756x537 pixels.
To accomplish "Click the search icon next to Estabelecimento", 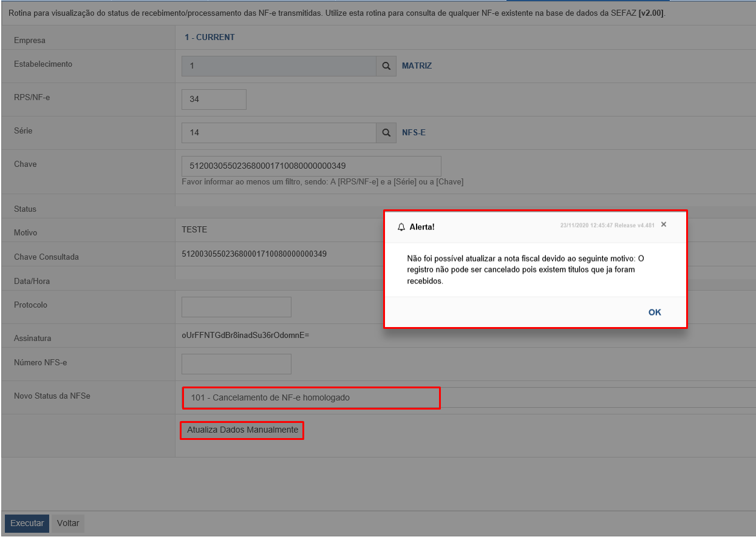I will [386, 66].
